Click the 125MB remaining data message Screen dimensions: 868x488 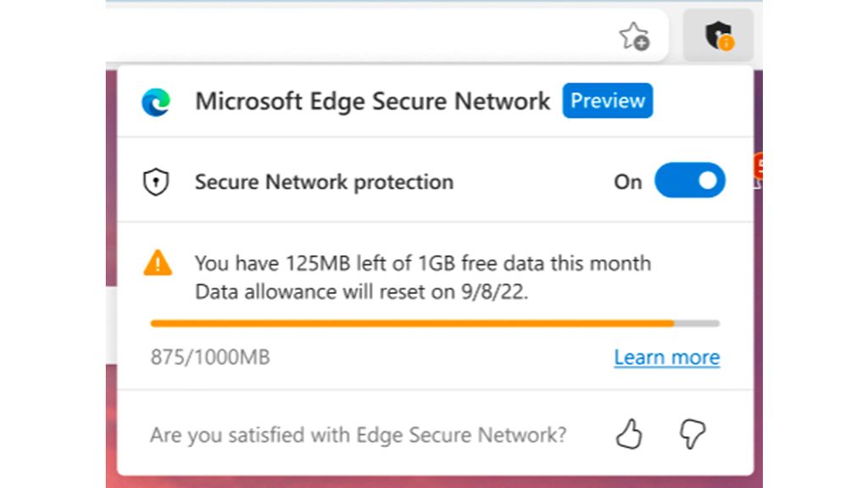[423, 263]
